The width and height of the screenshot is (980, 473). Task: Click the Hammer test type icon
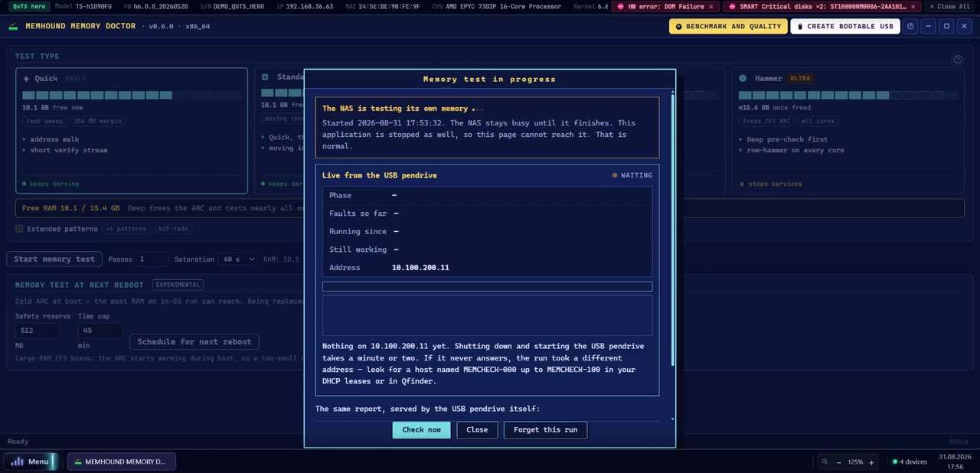click(x=743, y=78)
